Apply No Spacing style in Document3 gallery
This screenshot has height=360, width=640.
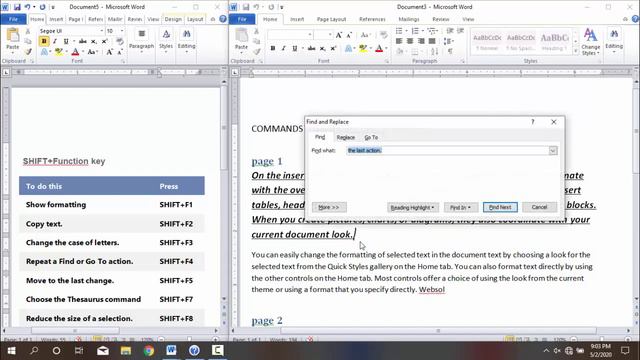(520, 42)
